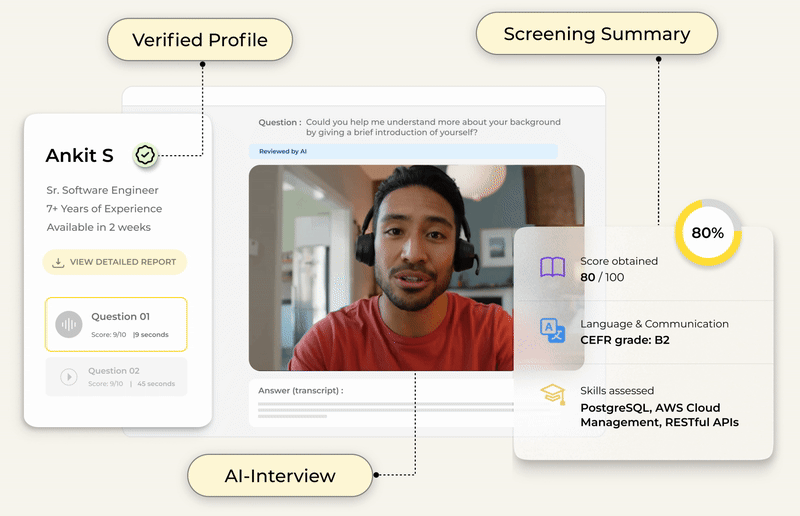Click the AI-Interview label
The width and height of the screenshot is (800, 516).
pos(280,476)
